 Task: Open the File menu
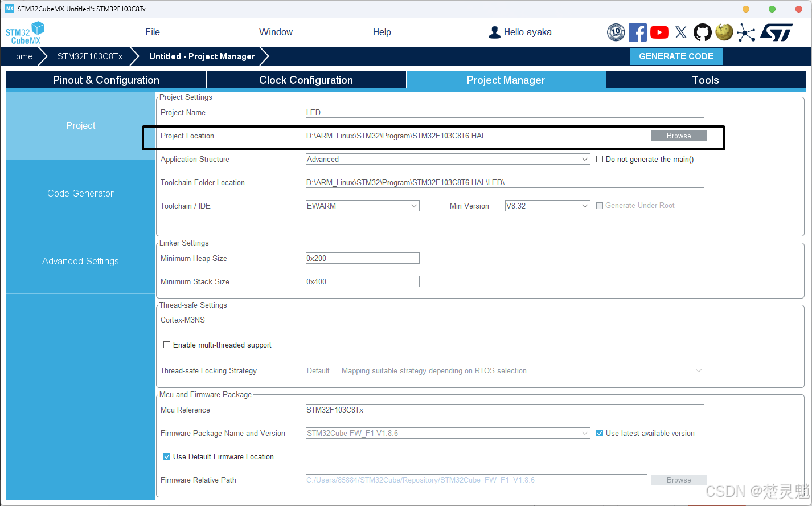[153, 32]
